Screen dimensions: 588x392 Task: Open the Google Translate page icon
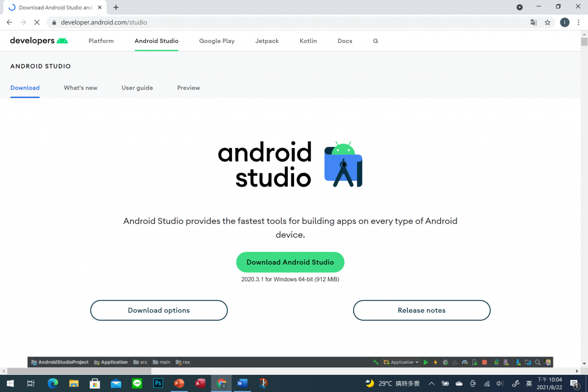533,22
